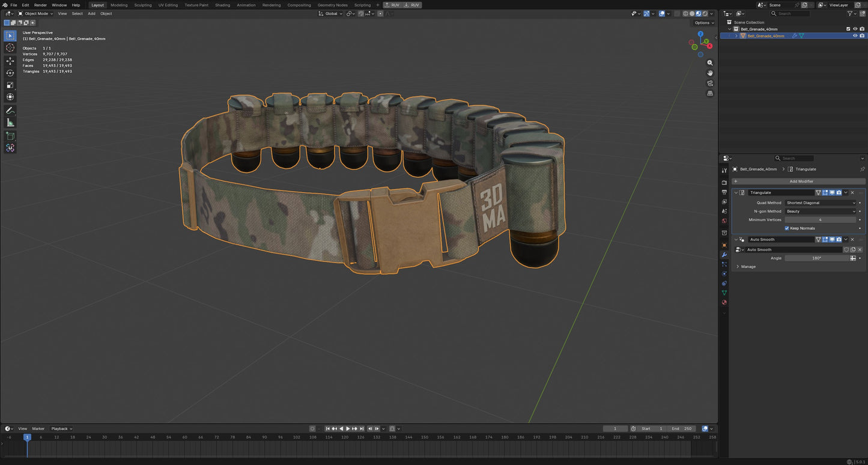The image size is (868, 465).
Task: Open the Scene properties tab
Action: [724, 211]
